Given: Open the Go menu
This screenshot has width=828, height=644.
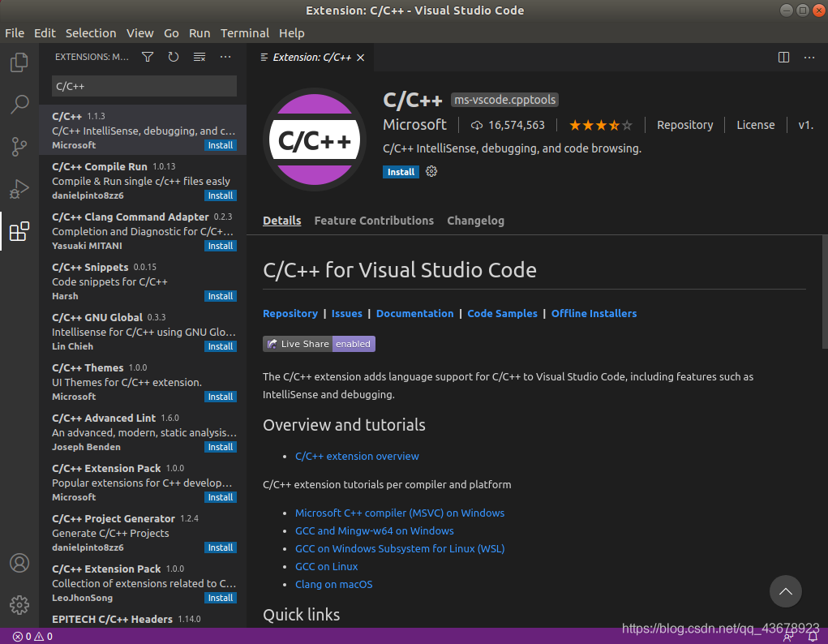Looking at the screenshot, I should pos(171,32).
